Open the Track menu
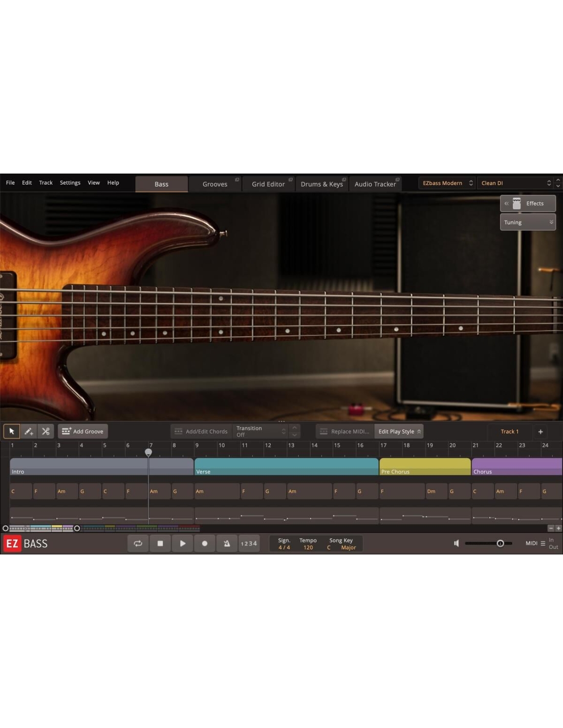Image resolution: width=563 pixels, height=728 pixels. coord(46,183)
